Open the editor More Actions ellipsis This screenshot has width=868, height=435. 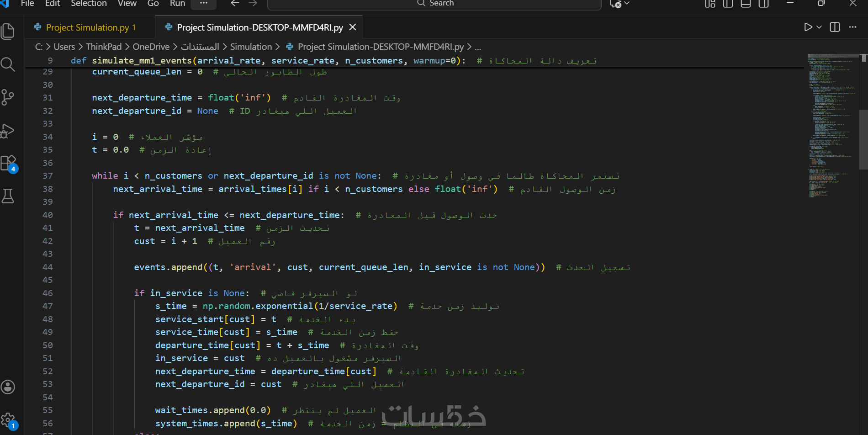(x=852, y=27)
